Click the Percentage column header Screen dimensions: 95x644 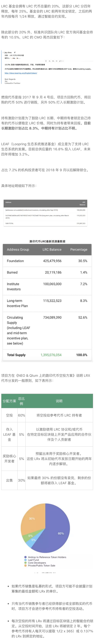[x=79, y=249]
